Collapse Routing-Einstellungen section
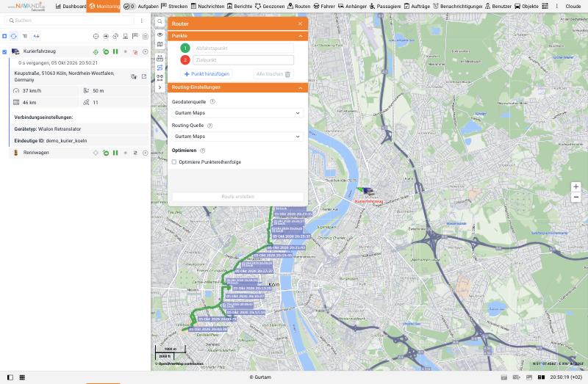 click(x=301, y=87)
